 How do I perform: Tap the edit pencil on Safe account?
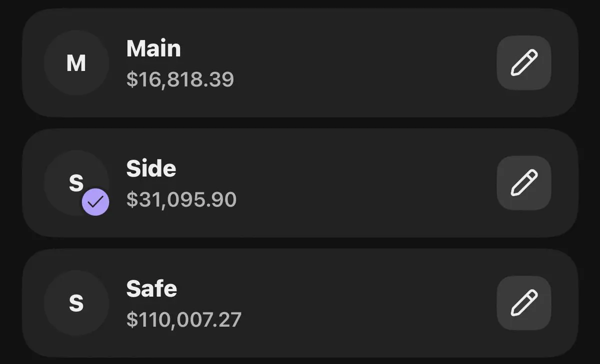pos(523,303)
